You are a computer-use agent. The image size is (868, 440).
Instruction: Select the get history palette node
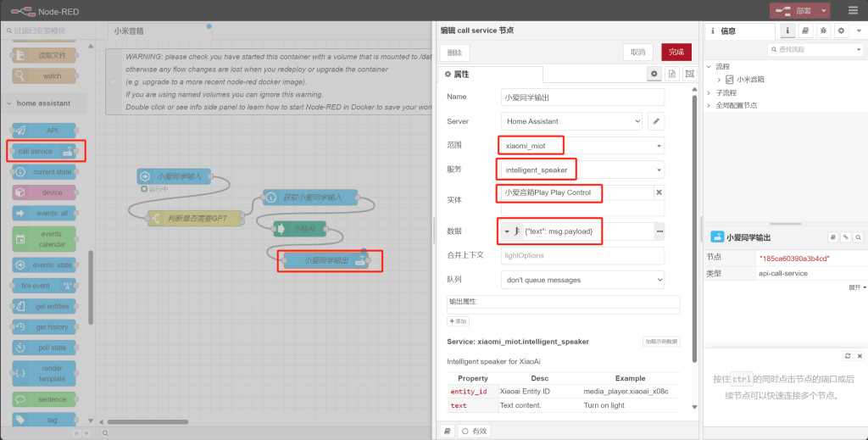45,327
